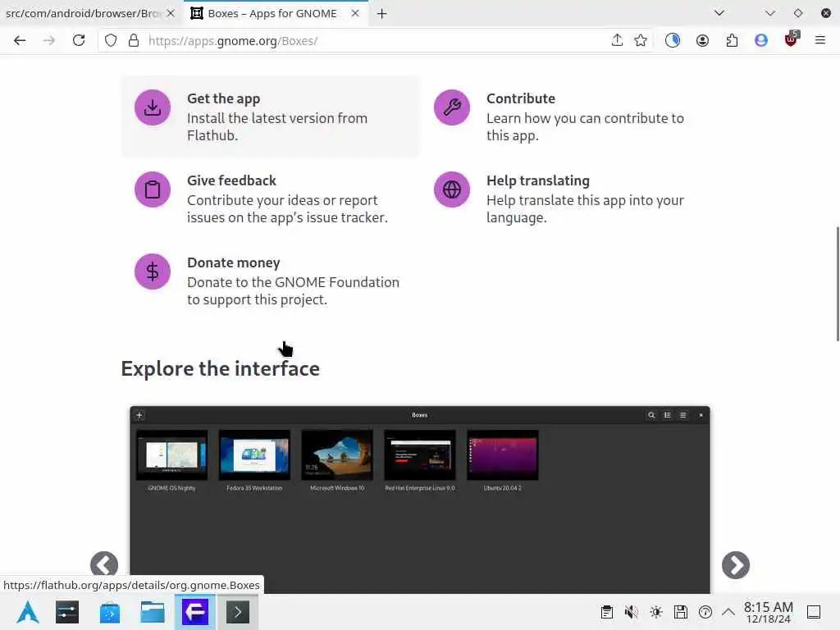Viewport: 840px width, 630px height.
Task: Switch to the browser taskbar icon
Action: (195, 612)
